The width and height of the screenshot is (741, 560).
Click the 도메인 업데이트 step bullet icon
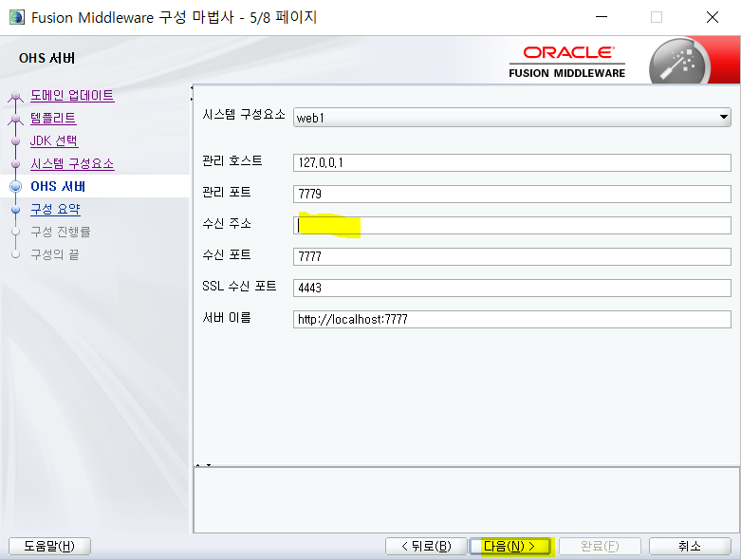pyautogui.click(x=15, y=96)
